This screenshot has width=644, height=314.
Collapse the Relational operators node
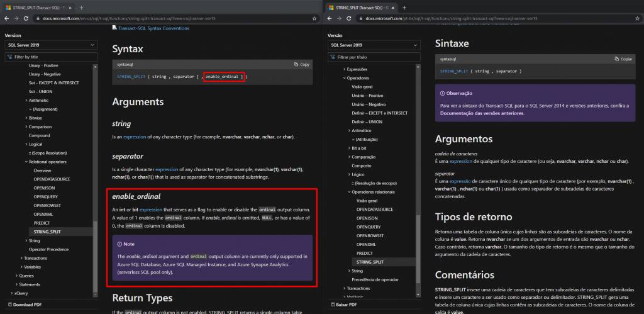(26, 162)
